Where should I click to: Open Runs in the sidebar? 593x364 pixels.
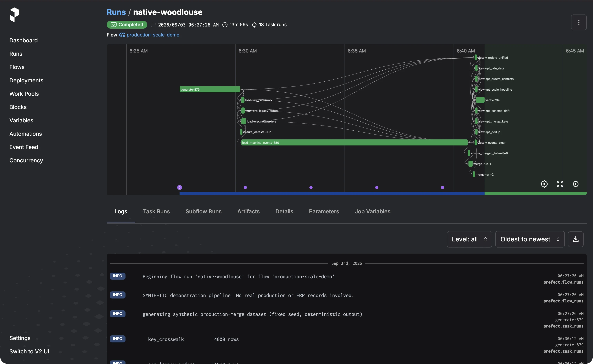(16, 54)
